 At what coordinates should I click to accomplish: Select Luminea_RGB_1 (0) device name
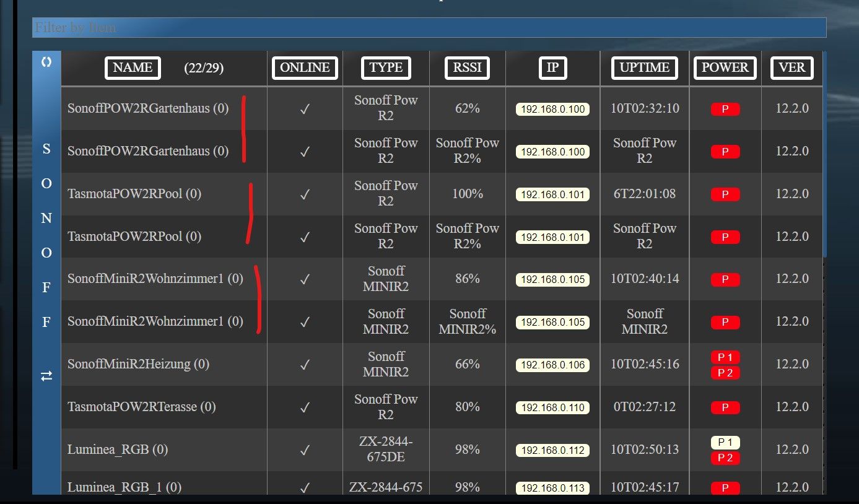tap(124, 487)
